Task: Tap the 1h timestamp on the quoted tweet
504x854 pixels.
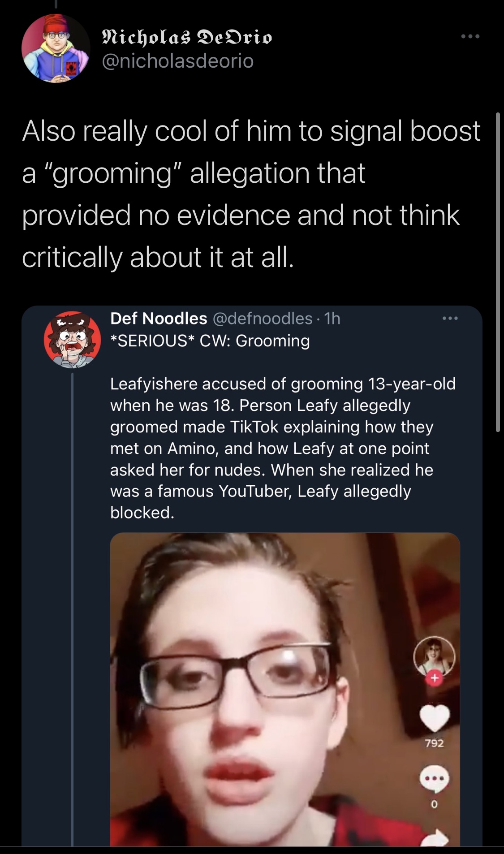Action: (x=332, y=319)
